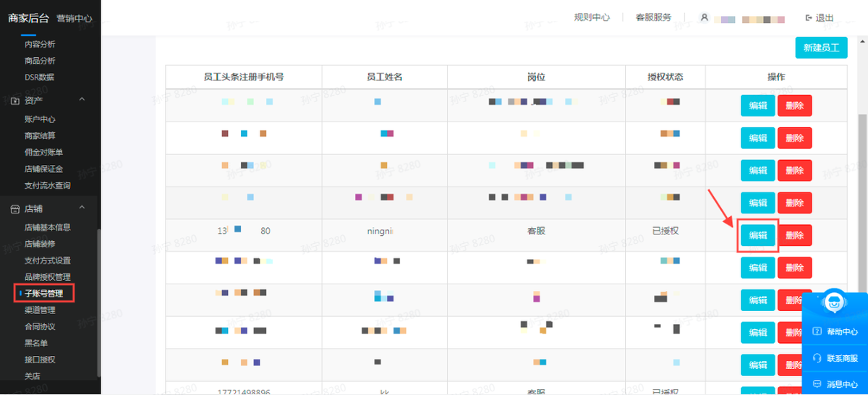This screenshot has width=868, height=395.
Task: Open 关店 in sidebar
Action: (x=33, y=376)
